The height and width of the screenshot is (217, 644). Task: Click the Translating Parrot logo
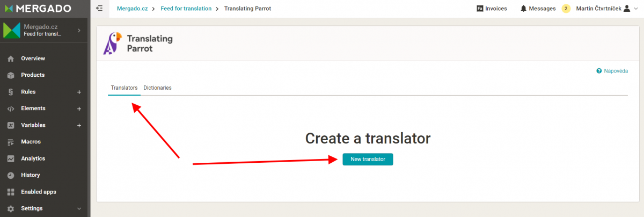click(x=138, y=44)
